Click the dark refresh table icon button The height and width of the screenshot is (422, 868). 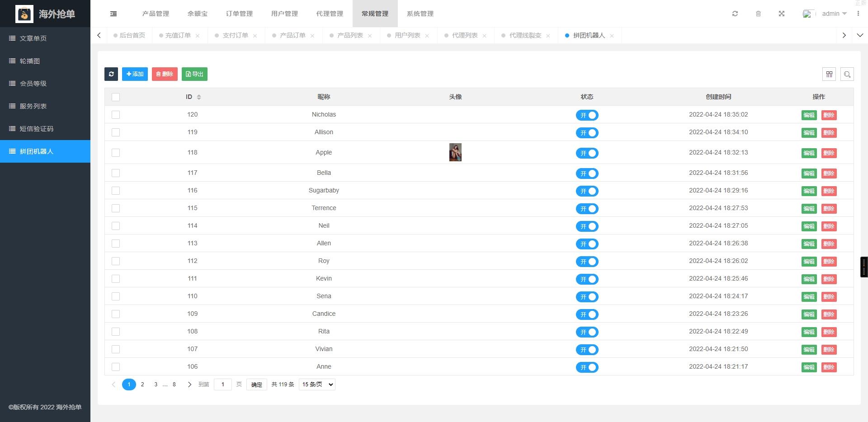coord(111,74)
